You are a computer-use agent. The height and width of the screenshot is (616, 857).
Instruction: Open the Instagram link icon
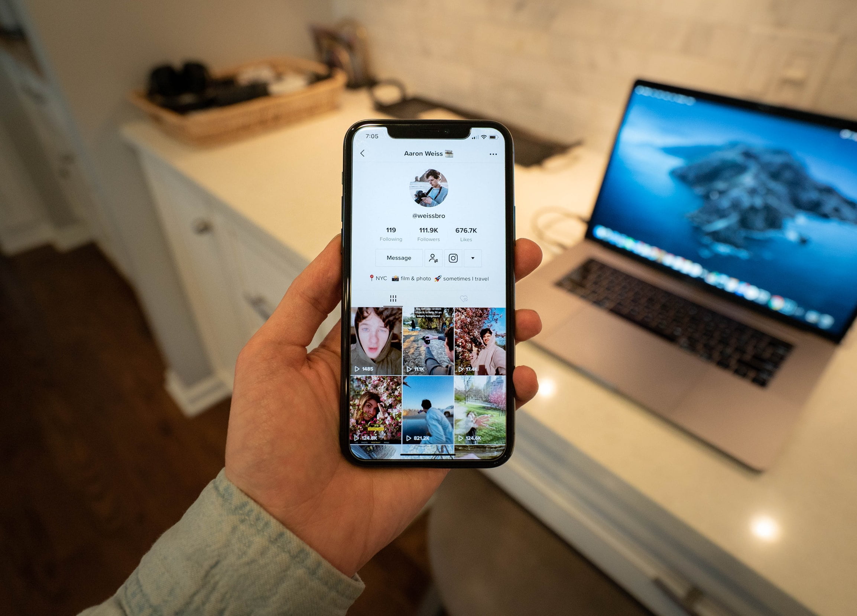click(x=452, y=259)
